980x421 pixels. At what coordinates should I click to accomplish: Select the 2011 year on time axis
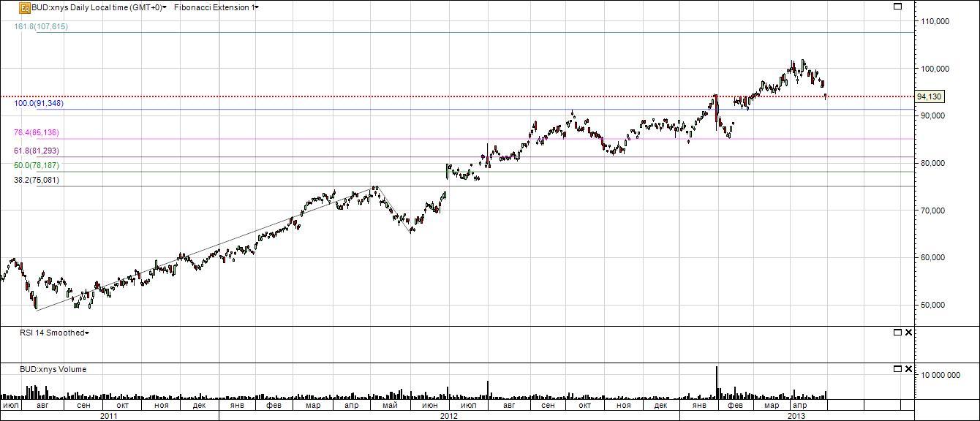click(109, 415)
